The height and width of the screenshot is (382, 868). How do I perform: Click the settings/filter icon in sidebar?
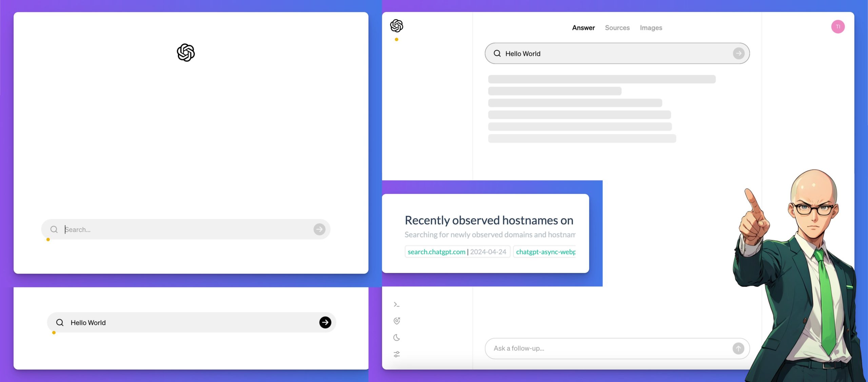[397, 353]
